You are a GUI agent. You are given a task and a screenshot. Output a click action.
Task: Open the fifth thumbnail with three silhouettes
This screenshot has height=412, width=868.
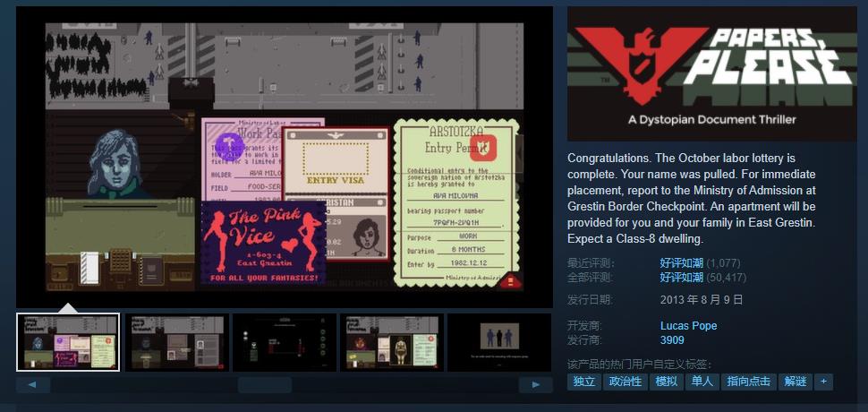pos(499,342)
